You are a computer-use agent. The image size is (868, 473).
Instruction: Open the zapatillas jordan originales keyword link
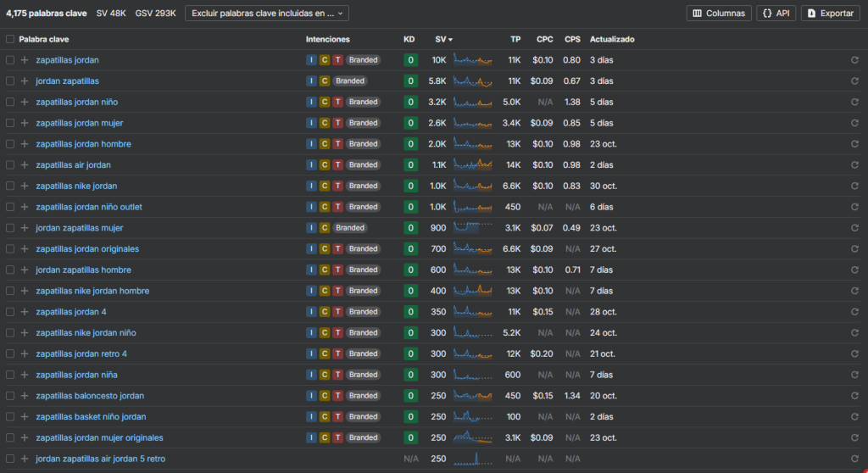pos(87,249)
